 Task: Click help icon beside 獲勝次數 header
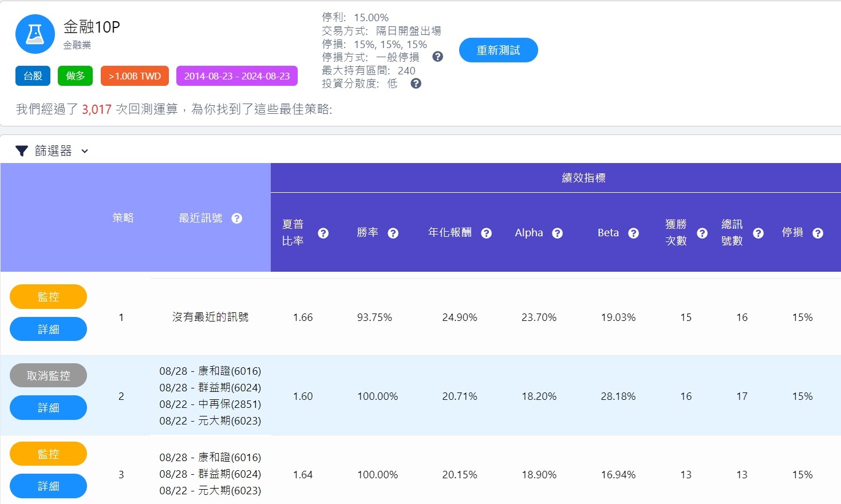[x=702, y=233]
